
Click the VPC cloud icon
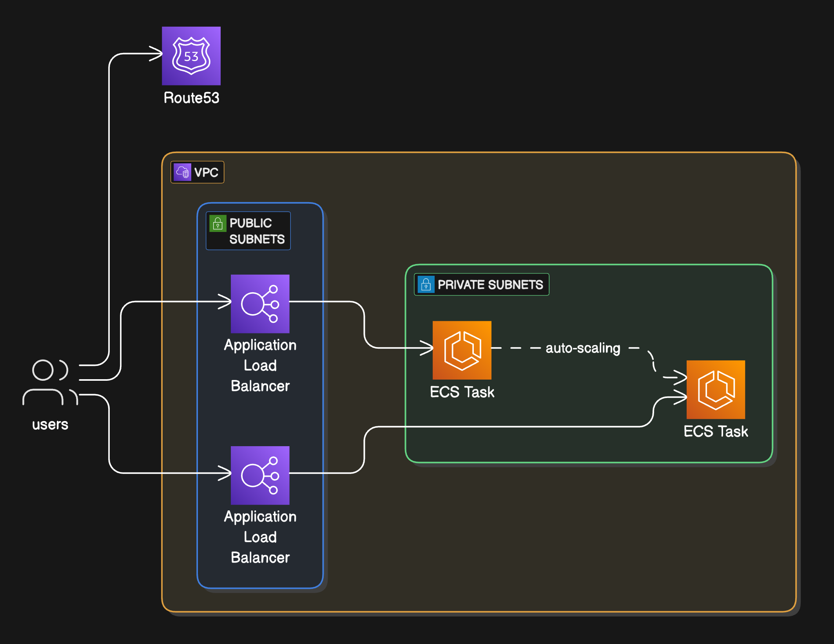[182, 172]
